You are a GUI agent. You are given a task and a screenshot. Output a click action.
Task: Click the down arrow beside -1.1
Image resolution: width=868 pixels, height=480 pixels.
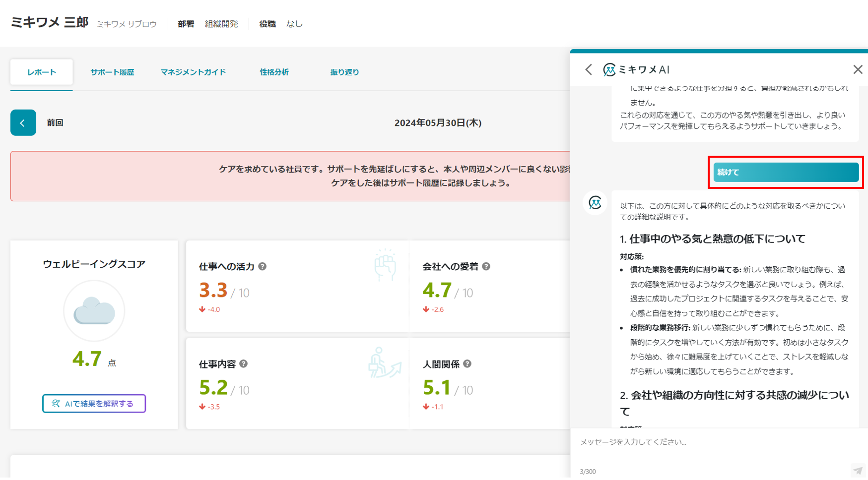coord(426,407)
